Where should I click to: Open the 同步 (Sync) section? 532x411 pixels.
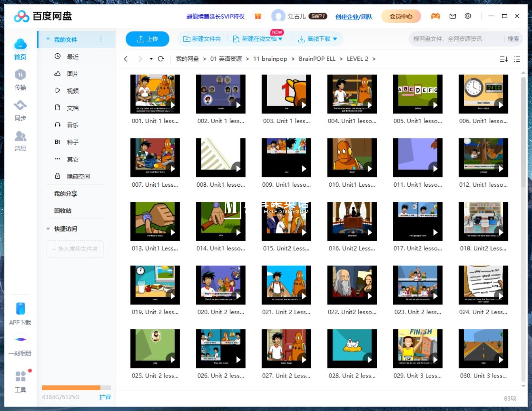[21, 111]
